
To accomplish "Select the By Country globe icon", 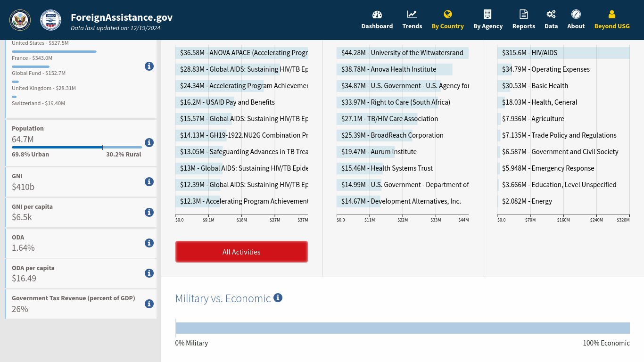I will click(x=448, y=14).
